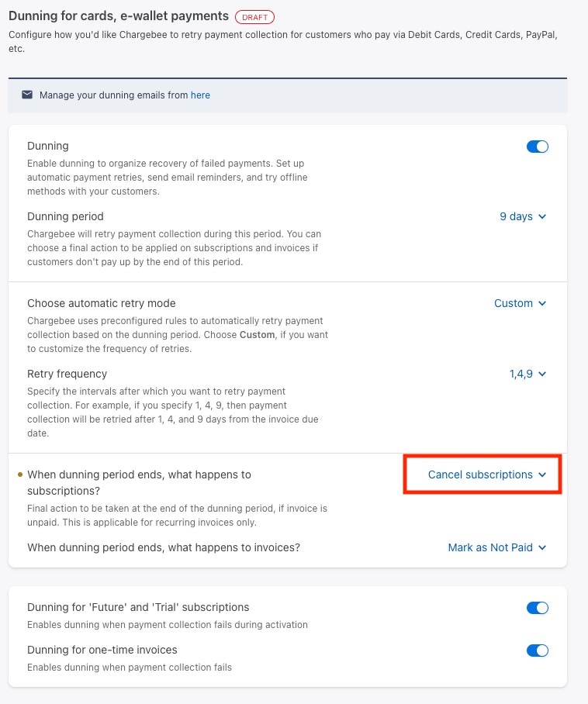Click the envelope icon in the email banner
Image resolution: width=588 pixels, height=704 pixels.
pyautogui.click(x=27, y=95)
